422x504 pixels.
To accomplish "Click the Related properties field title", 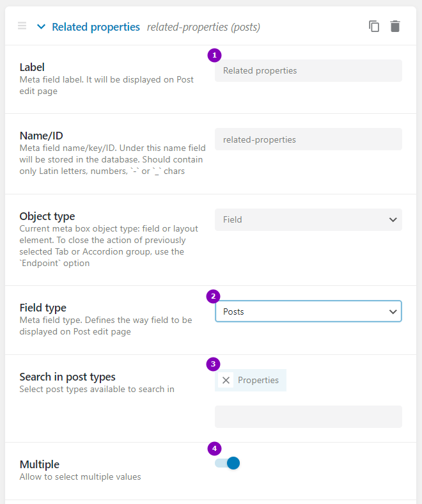I will pos(96,27).
